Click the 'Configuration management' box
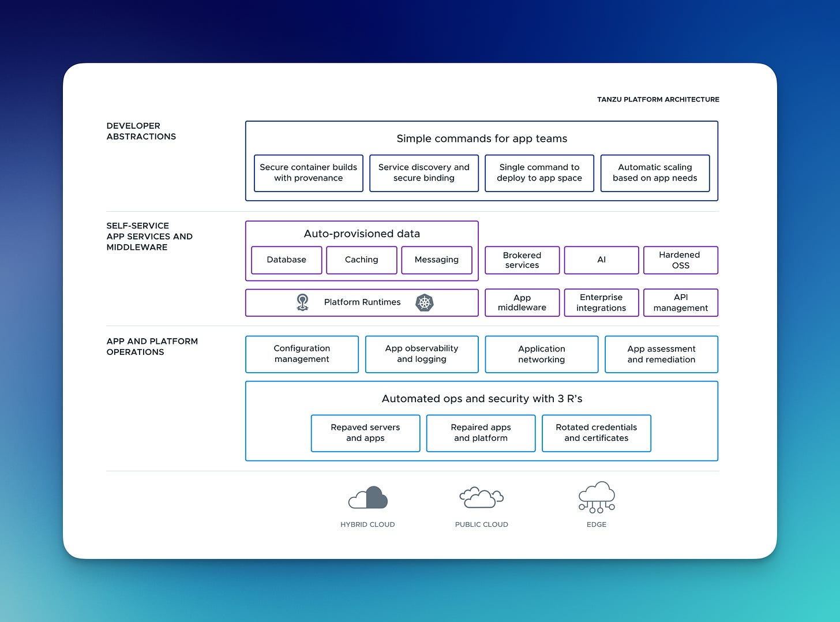 [x=302, y=354]
